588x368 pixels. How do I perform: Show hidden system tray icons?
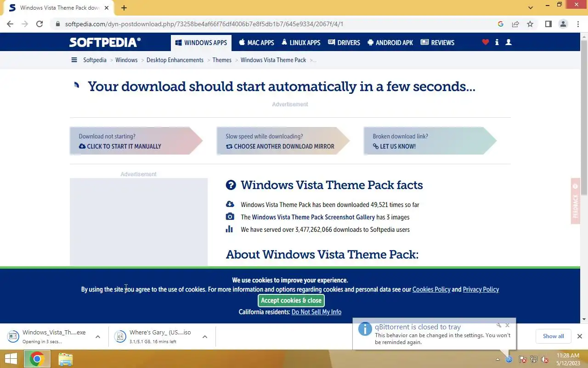pyautogui.click(x=498, y=359)
